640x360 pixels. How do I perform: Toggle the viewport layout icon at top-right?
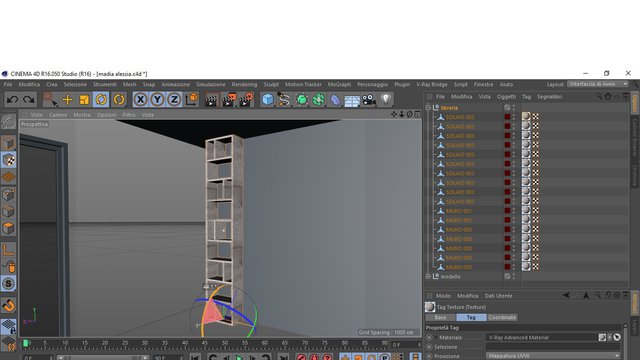418,114
